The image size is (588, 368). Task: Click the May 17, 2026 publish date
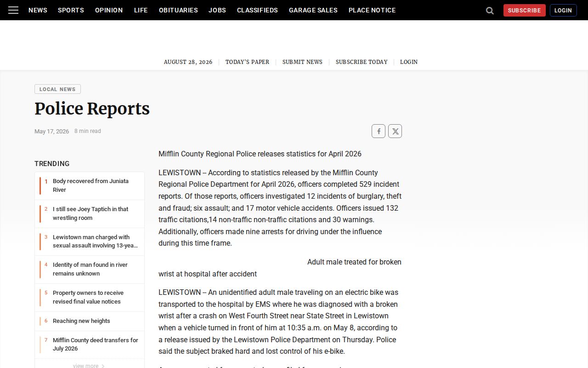[51, 132]
